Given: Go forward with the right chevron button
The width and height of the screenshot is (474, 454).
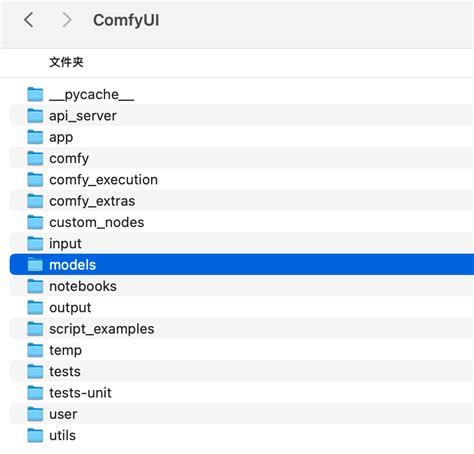Looking at the screenshot, I should click(x=67, y=20).
